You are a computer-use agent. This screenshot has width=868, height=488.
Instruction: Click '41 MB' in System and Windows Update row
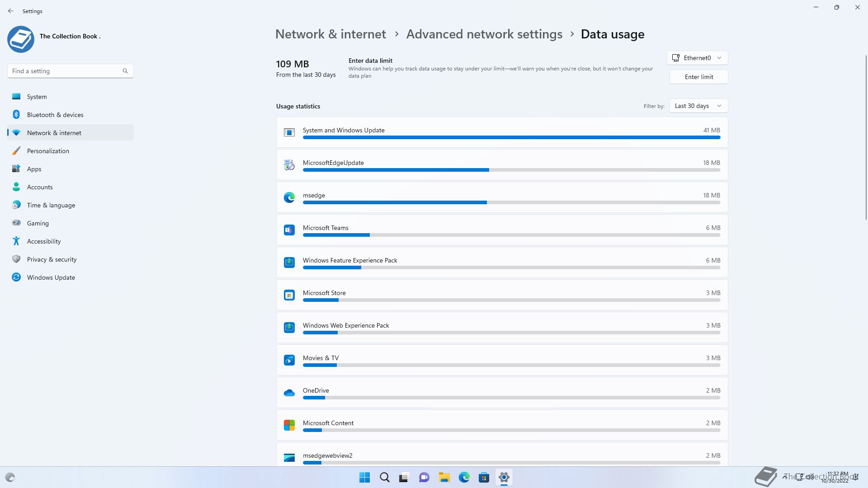[712, 130]
